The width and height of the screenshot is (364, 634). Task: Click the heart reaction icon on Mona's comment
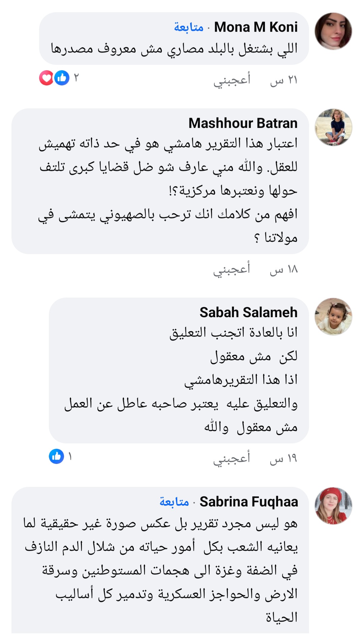point(46,78)
